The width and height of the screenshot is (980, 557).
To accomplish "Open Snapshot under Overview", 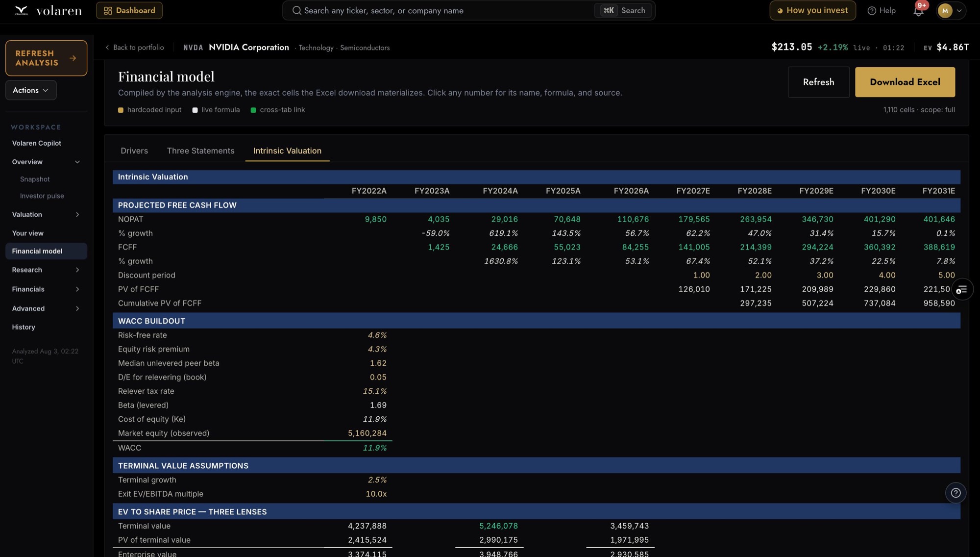I will click(x=35, y=179).
